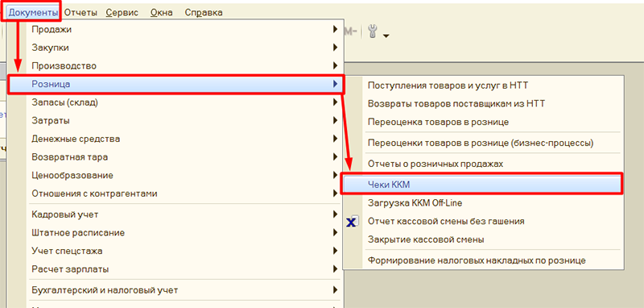Select the Розница menu entry
This screenshot has width=644, height=308.
click(176, 85)
